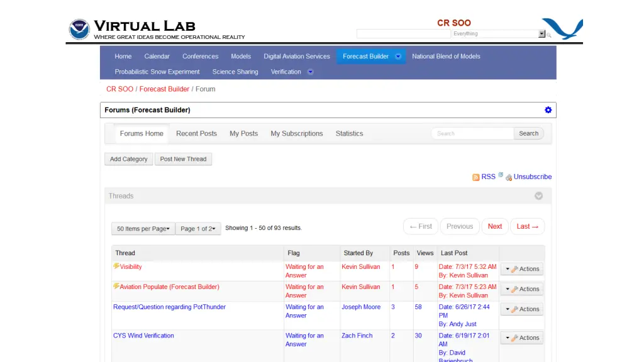Viewport: 644px width, 362px height.
Task: Open Actions menu for Visibility thread
Action: point(521,269)
